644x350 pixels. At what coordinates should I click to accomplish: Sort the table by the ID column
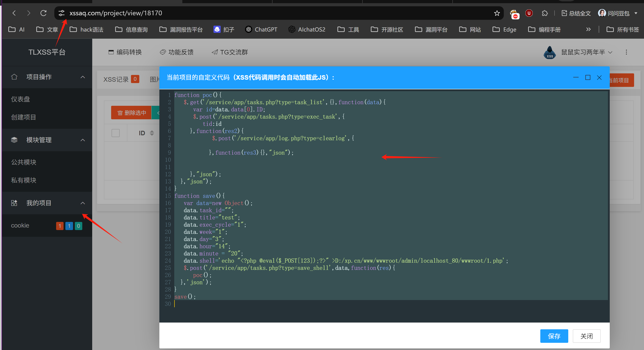pos(152,133)
